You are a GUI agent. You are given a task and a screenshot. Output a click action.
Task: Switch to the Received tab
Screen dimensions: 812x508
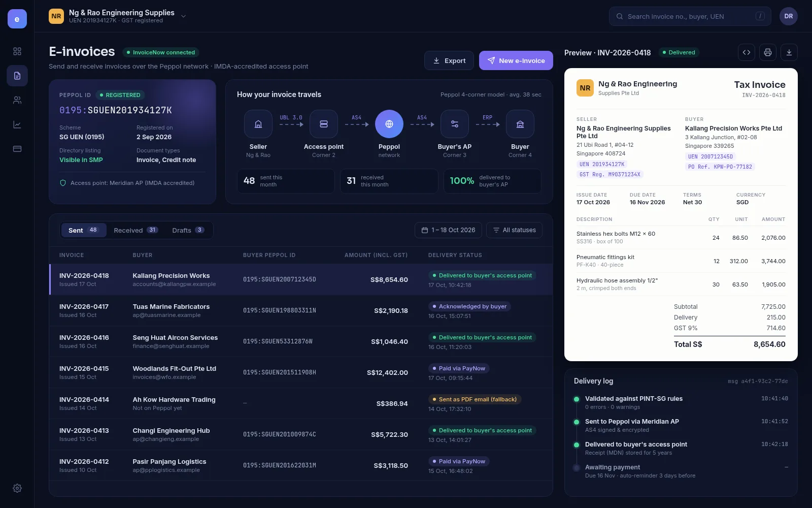click(x=136, y=230)
